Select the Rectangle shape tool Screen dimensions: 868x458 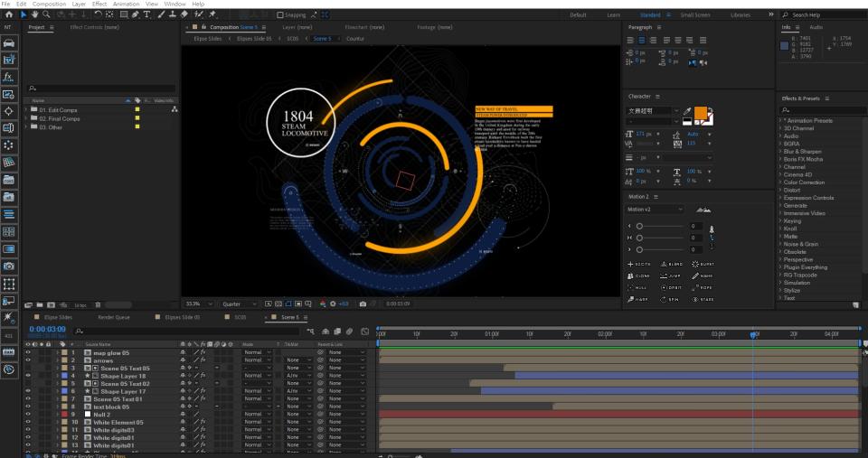pos(123,14)
